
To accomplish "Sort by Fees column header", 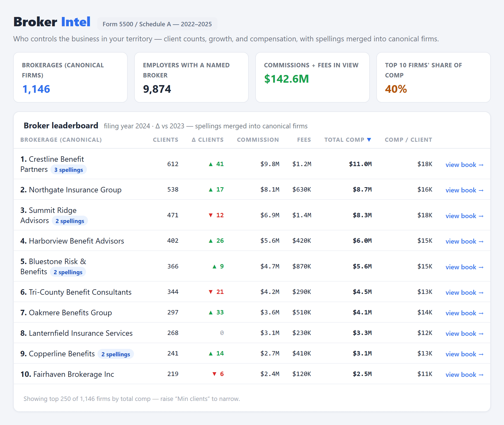I will click(304, 140).
